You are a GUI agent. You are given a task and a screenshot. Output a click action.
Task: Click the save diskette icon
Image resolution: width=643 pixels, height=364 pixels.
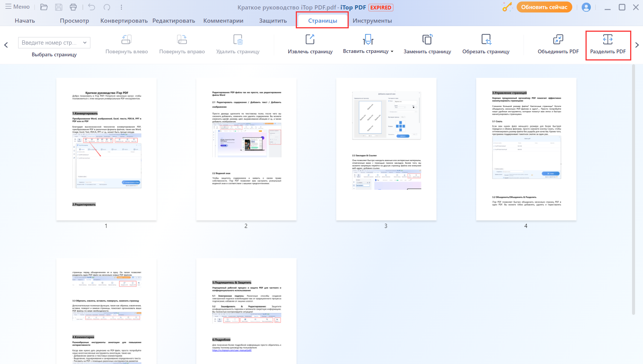point(59,7)
